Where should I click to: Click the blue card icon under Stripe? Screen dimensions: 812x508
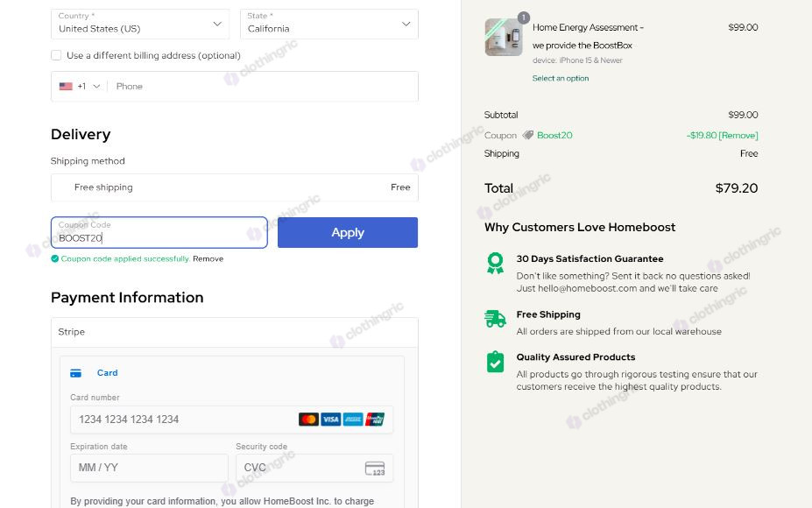tap(75, 373)
